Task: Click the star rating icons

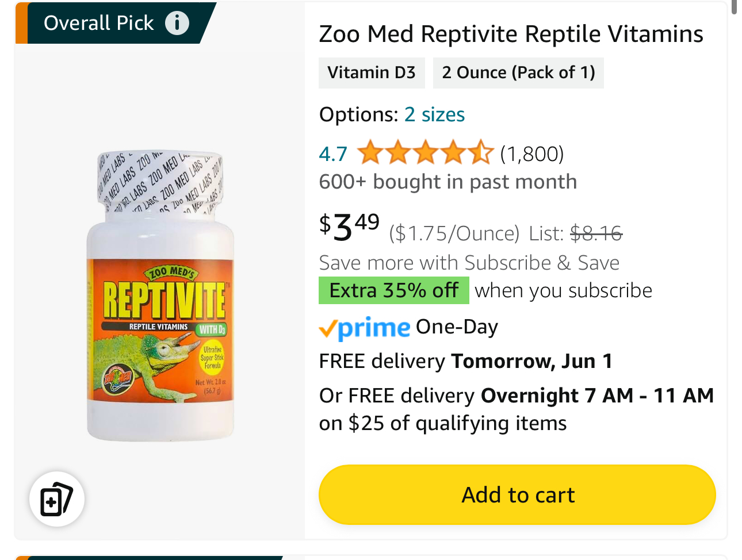Action: [x=425, y=154]
